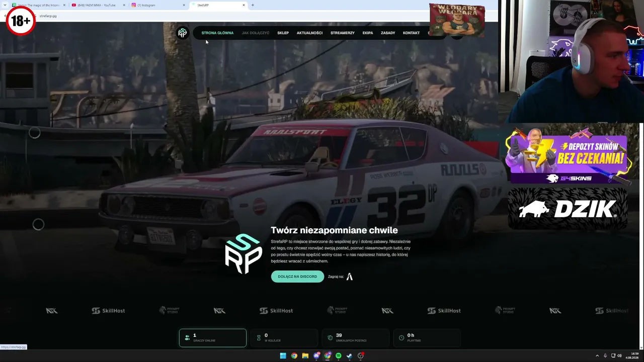Select the W Kolejce stat card

(x=284, y=338)
